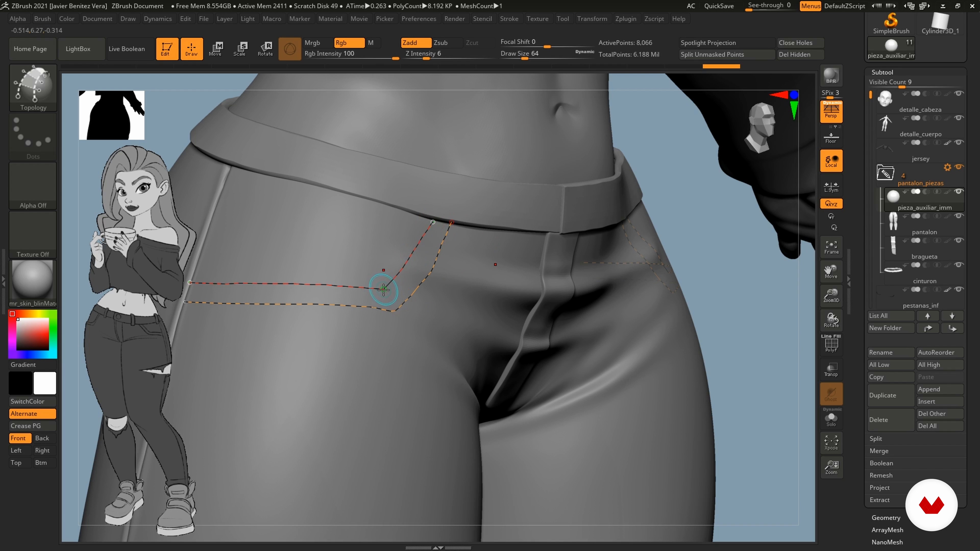This screenshot has width=980, height=551.
Task: Click the white secondary color swatch
Action: pyautogui.click(x=45, y=383)
